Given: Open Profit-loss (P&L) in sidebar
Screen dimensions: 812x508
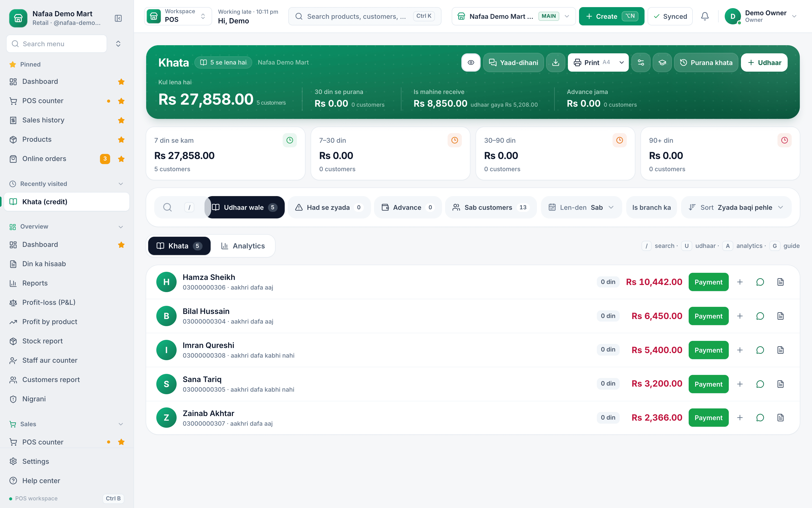Looking at the screenshot, I should click(x=66, y=302).
